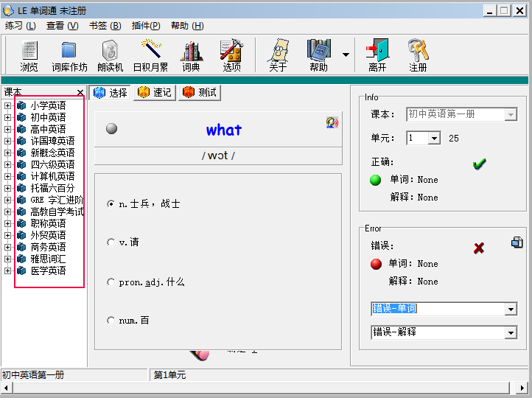Click the book icon for 雅思词汇
Image resolution: width=532 pixels, height=398 pixels.
[21, 259]
